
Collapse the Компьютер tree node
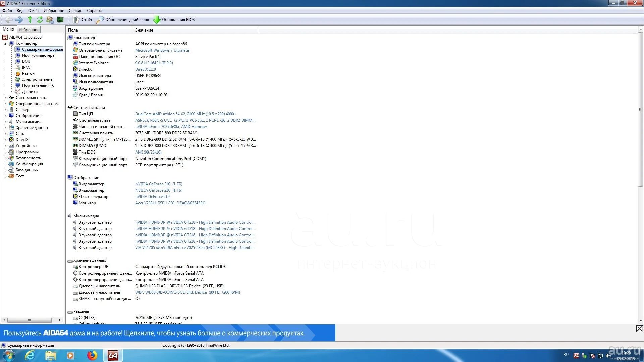click(x=5, y=44)
